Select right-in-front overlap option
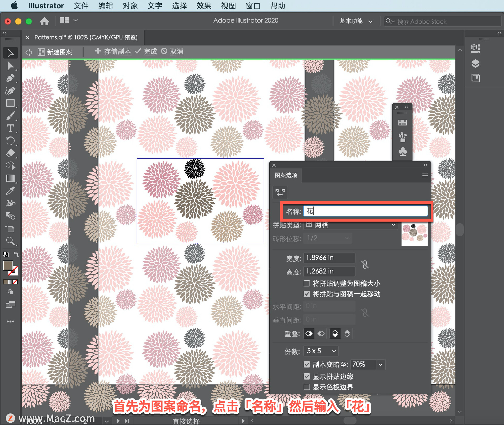 [x=321, y=334]
